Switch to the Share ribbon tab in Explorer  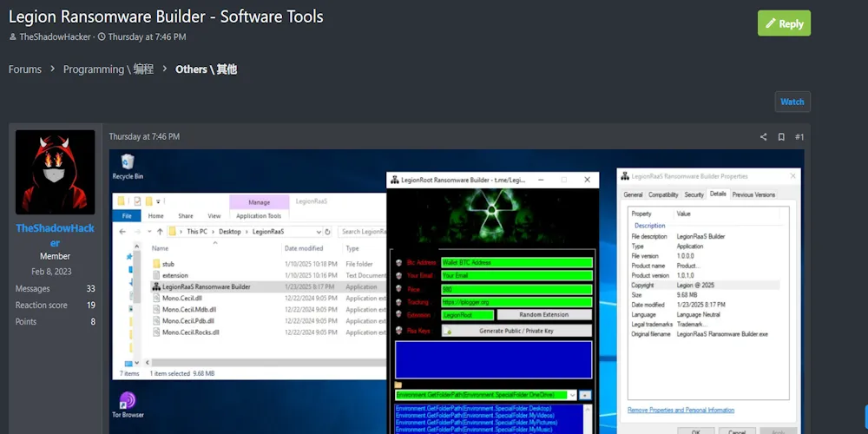point(186,216)
